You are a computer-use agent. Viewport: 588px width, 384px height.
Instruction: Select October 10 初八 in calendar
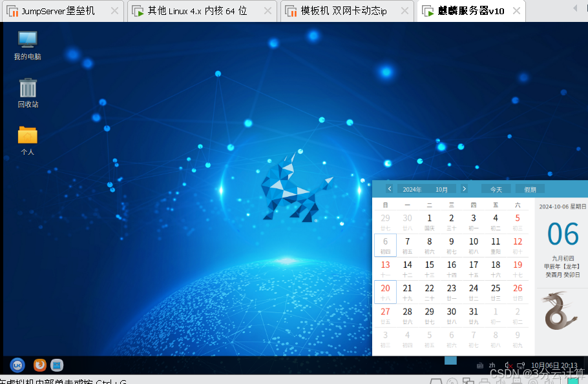[x=474, y=245]
